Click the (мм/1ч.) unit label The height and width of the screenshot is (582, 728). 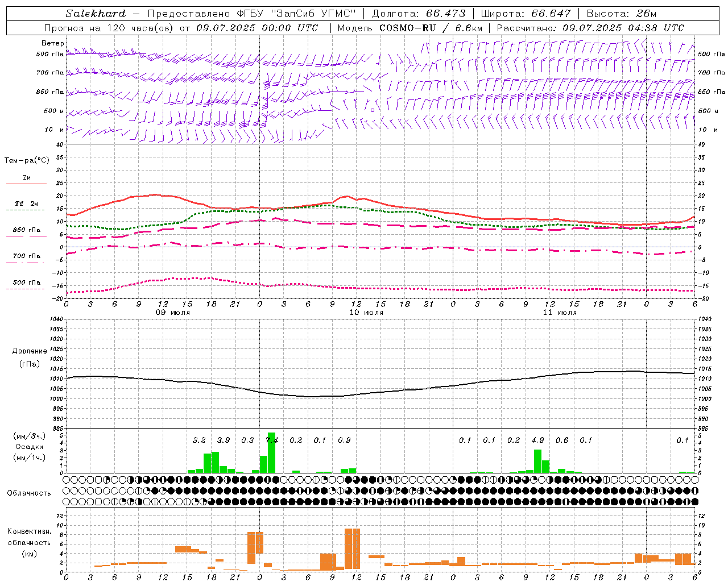pos(30,458)
